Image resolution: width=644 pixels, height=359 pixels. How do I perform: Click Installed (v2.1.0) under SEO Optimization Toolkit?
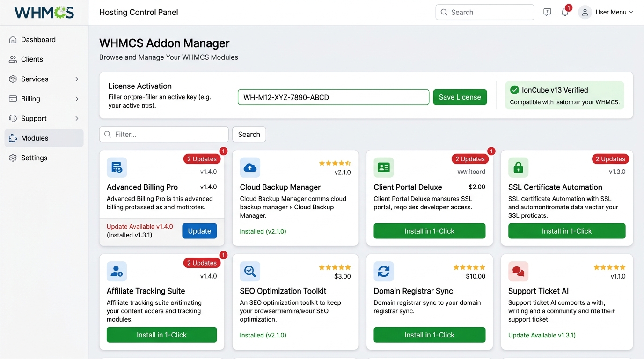(263, 335)
